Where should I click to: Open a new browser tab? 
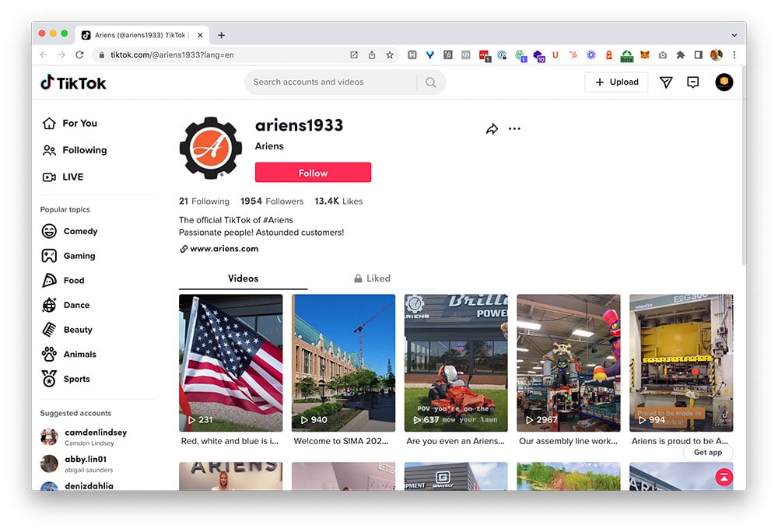click(221, 35)
